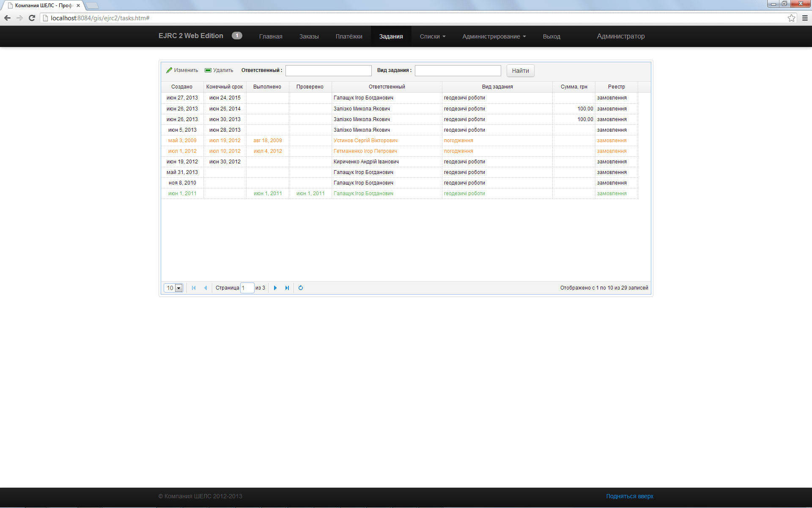Click the Изменить pencil icon
The width and height of the screenshot is (812, 508).
(169, 70)
